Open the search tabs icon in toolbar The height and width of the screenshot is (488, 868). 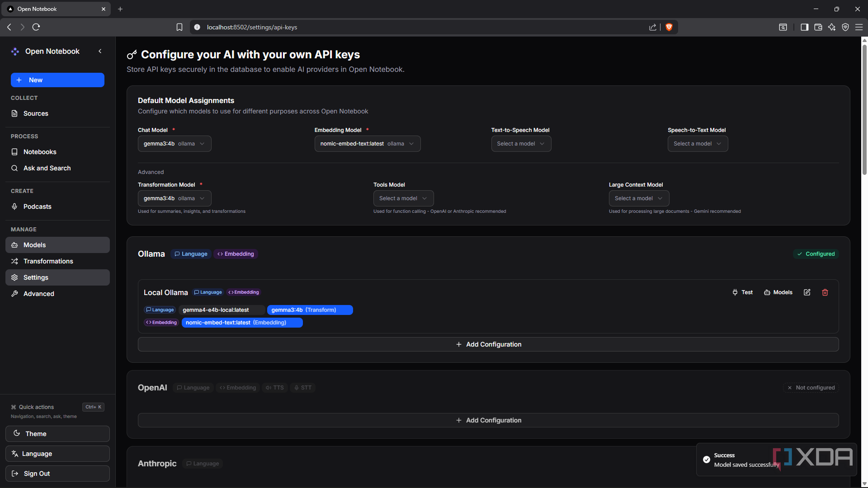click(x=783, y=27)
